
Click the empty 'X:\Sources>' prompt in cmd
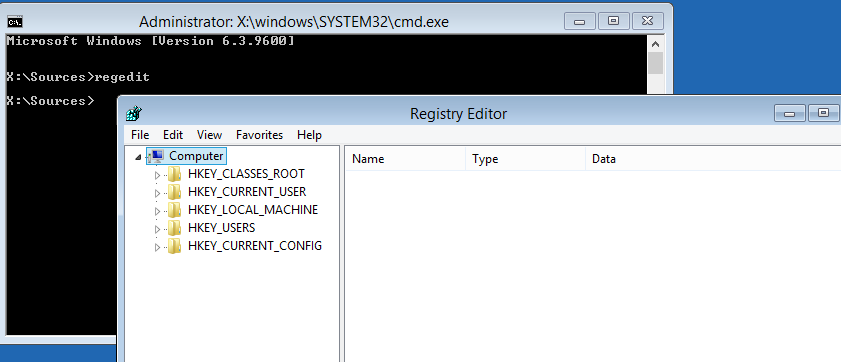tap(50, 101)
